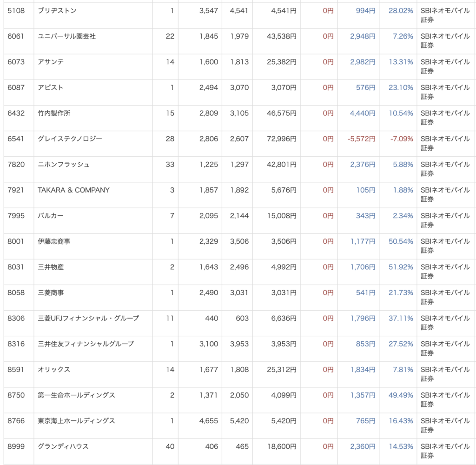Click the quantity 28 cell
This screenshot has height=465, width=476.
pos(170,139)
